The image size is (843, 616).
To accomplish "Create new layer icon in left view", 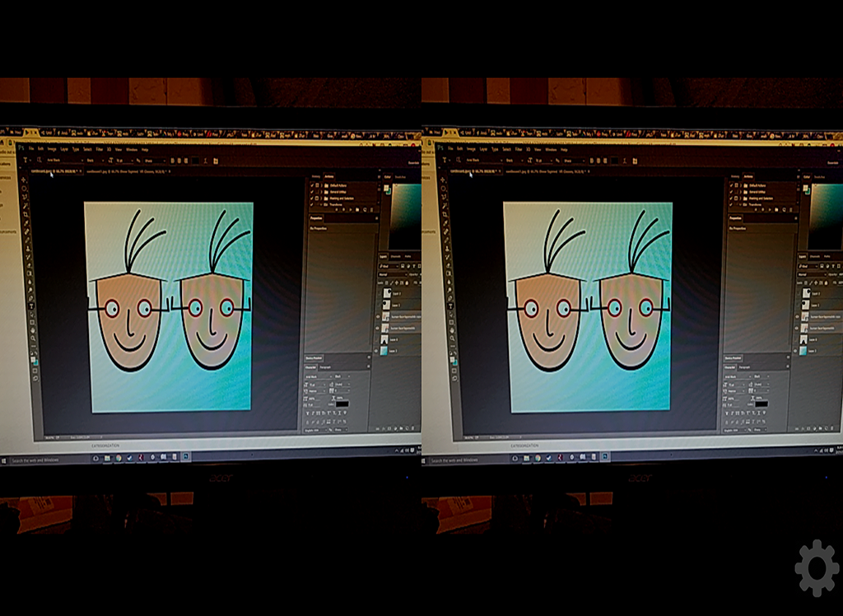I will pyautogui.click(x=407, y=428).
